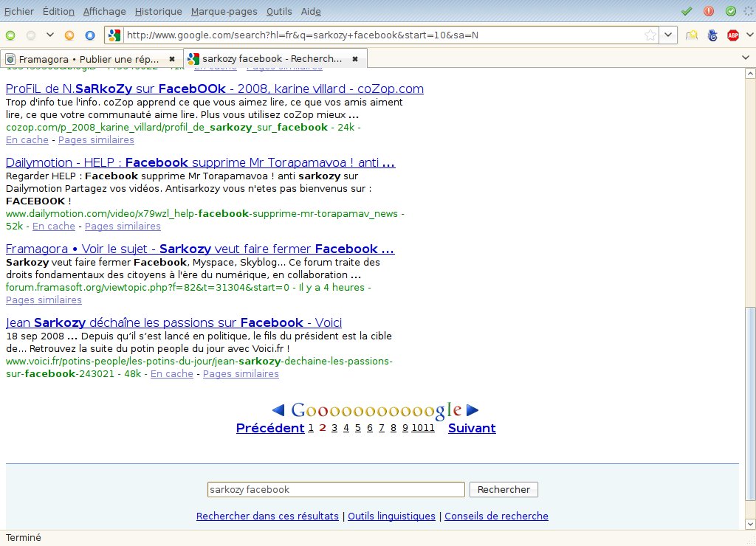Click the green checkmark icon in menu bar
756x546 pixels.
coord(686,11)
